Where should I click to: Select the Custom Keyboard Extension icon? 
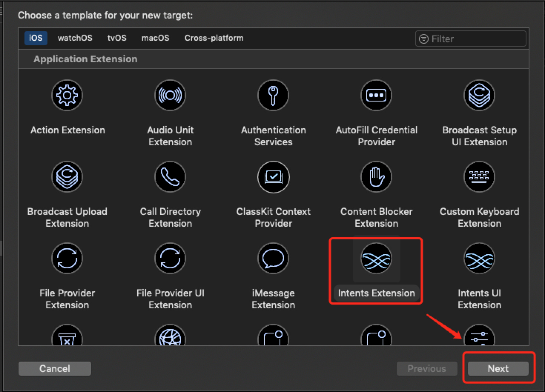click(x=479, y=177)
